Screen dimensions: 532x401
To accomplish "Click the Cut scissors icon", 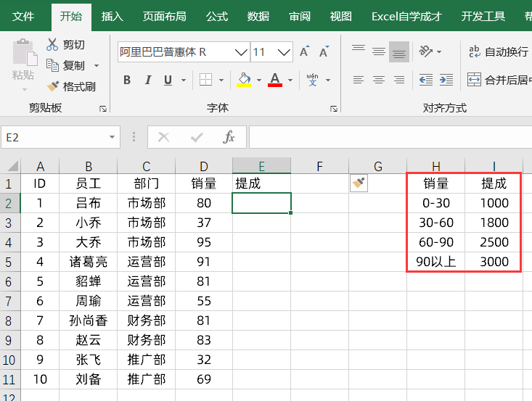I will (x=52, y=44).
